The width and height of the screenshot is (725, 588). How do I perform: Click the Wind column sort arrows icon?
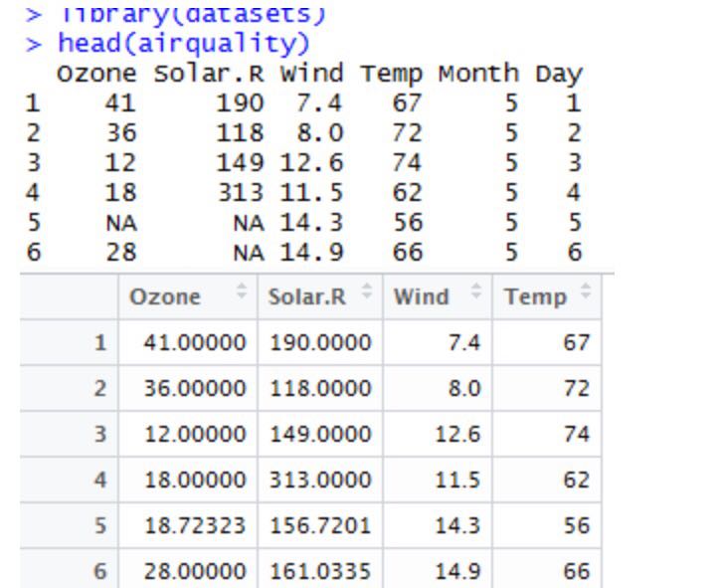click(475, 296)
